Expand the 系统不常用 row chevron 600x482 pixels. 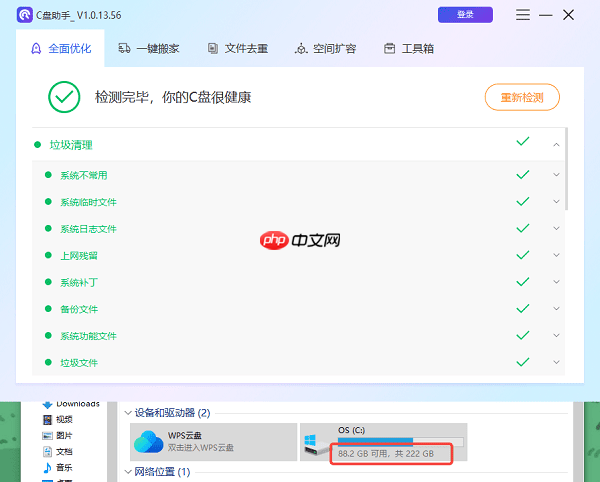[x=556, y=174]
